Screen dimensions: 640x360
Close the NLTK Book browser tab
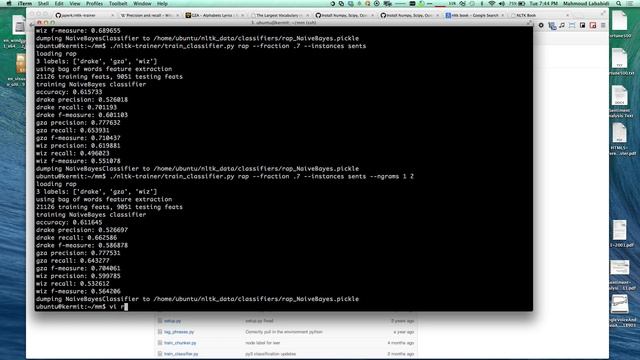(567, 15)
